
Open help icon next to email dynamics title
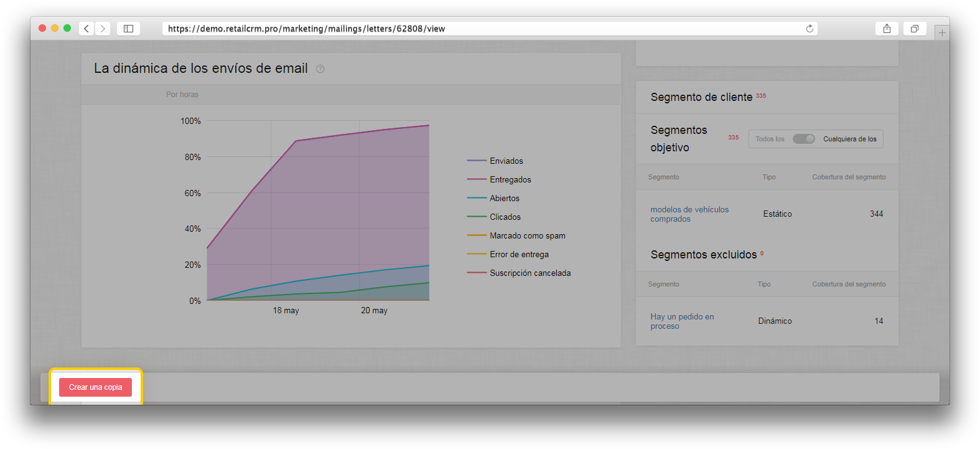click(x=320, y=69)
